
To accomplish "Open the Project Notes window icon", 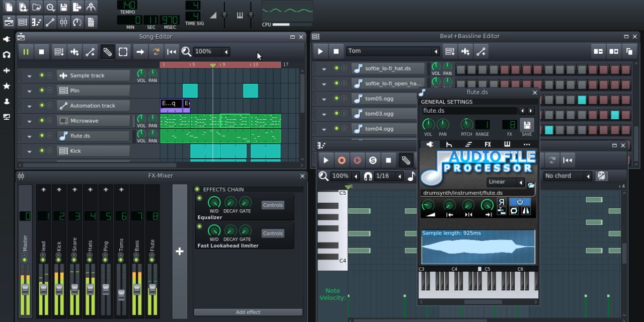I will coord(91,22).
